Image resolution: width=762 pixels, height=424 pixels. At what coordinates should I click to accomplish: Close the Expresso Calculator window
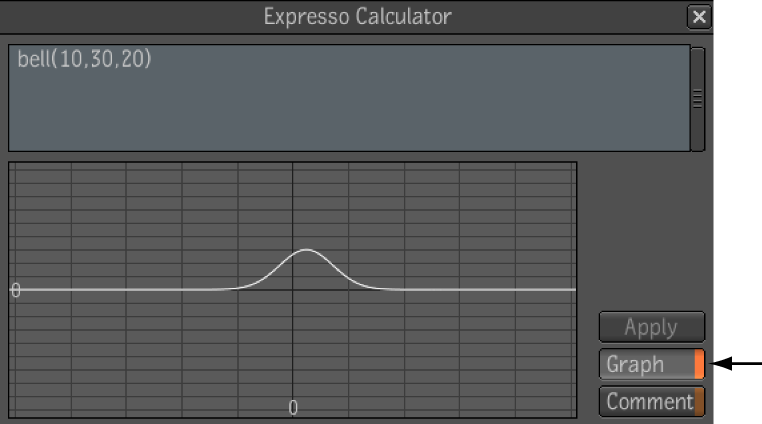click(699, 17)
